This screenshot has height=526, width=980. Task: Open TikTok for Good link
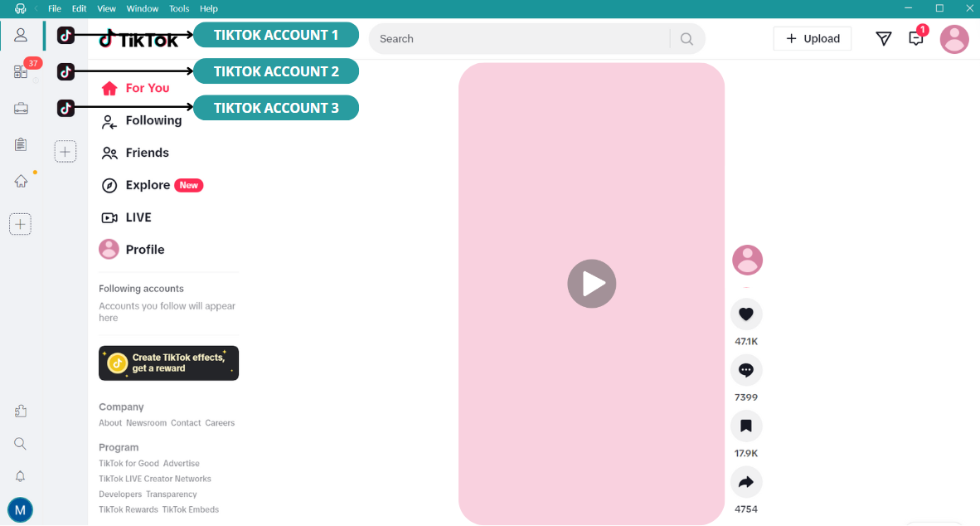click(129, 464)
